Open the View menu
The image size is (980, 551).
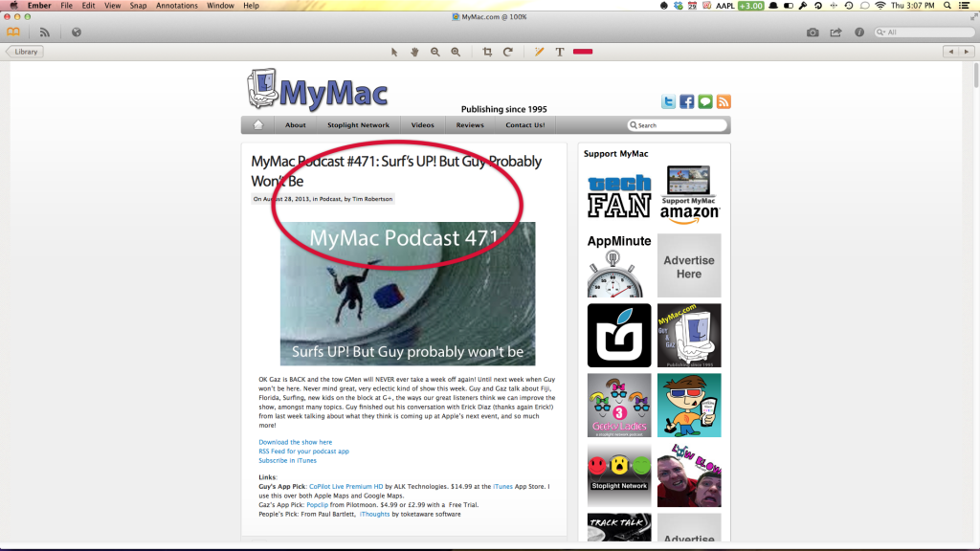point(113,6)
